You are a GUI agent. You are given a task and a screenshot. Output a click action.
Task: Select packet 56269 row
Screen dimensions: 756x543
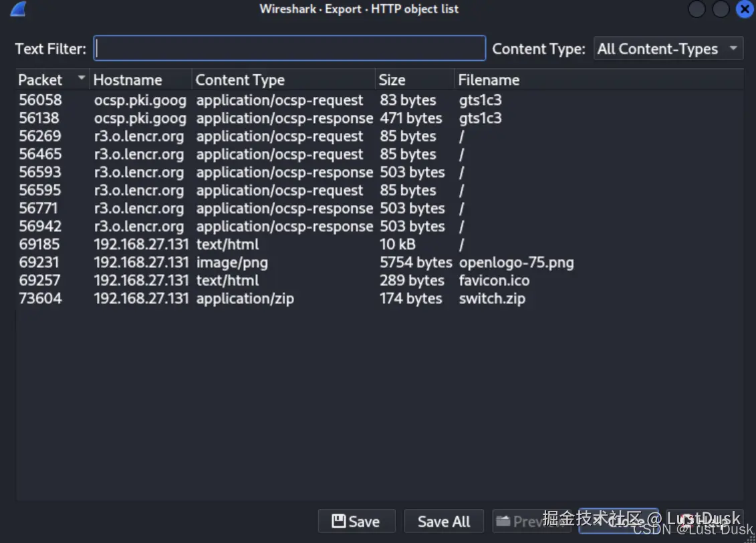[x=380, y=136]
